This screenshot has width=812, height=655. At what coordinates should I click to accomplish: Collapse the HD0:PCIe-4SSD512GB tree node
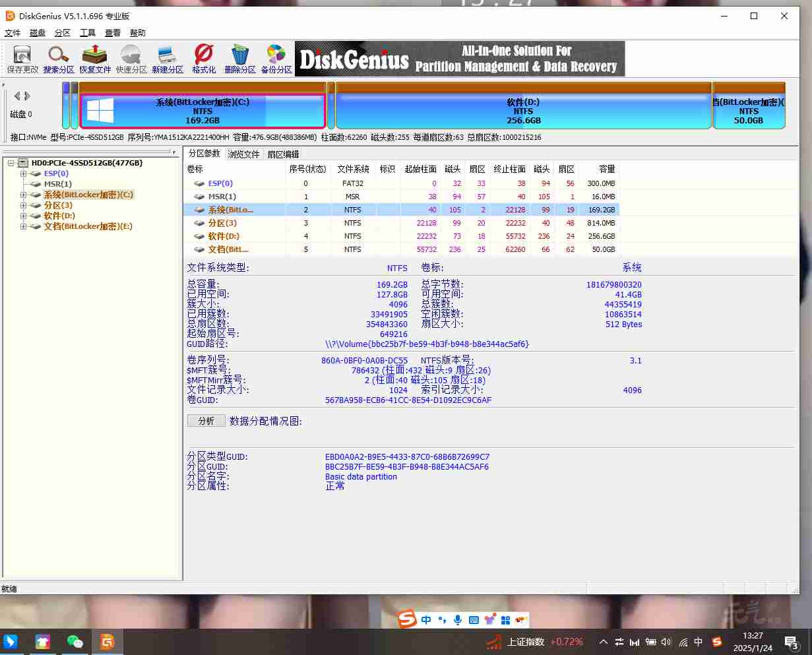[11, 163]
